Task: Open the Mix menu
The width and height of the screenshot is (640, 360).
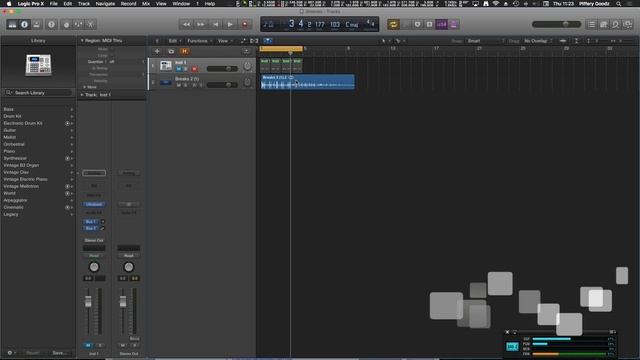Action: click(146, 4)
